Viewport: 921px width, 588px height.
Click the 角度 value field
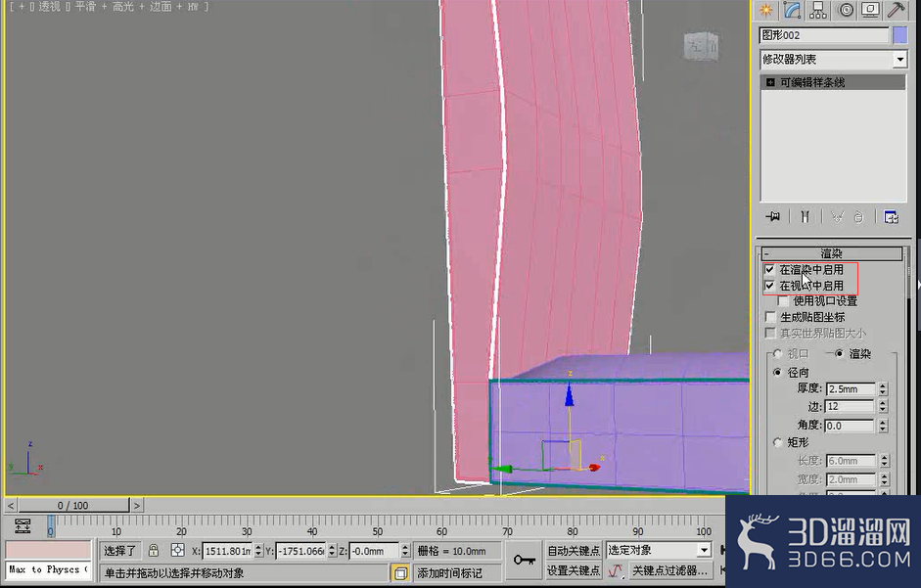click(851, 426)
